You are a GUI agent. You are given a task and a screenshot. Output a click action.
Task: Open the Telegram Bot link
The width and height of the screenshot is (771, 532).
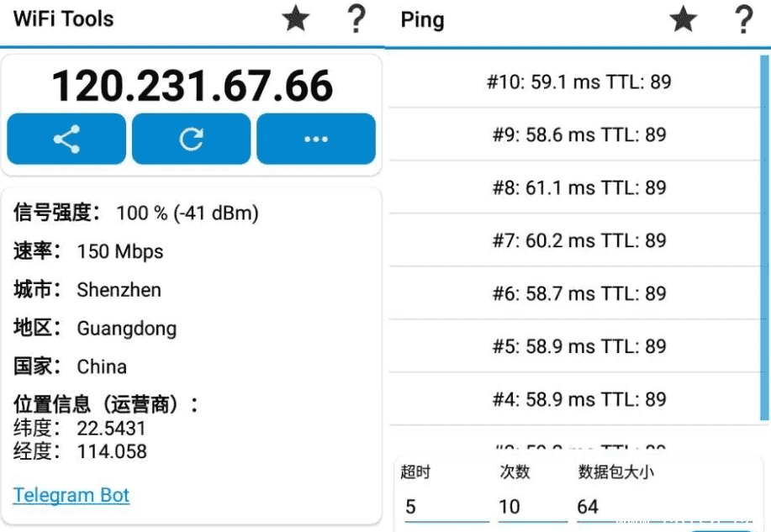point(71,495)
